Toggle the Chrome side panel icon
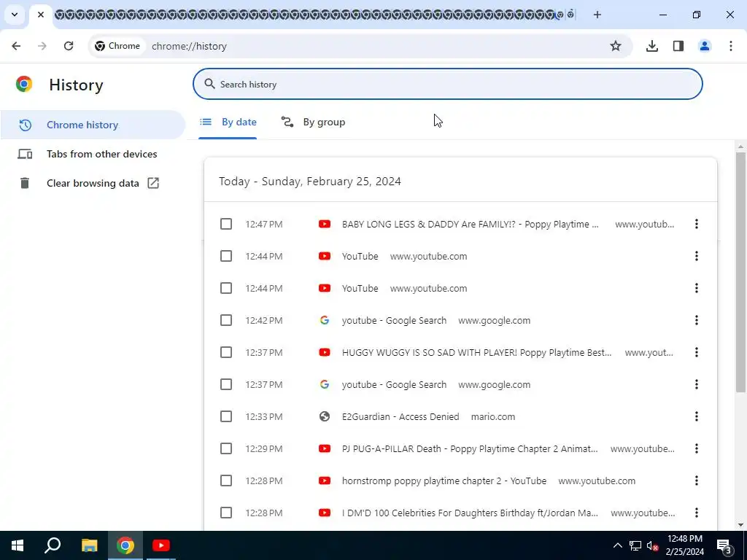The image size is (747, 560). [x=678, y=46]
